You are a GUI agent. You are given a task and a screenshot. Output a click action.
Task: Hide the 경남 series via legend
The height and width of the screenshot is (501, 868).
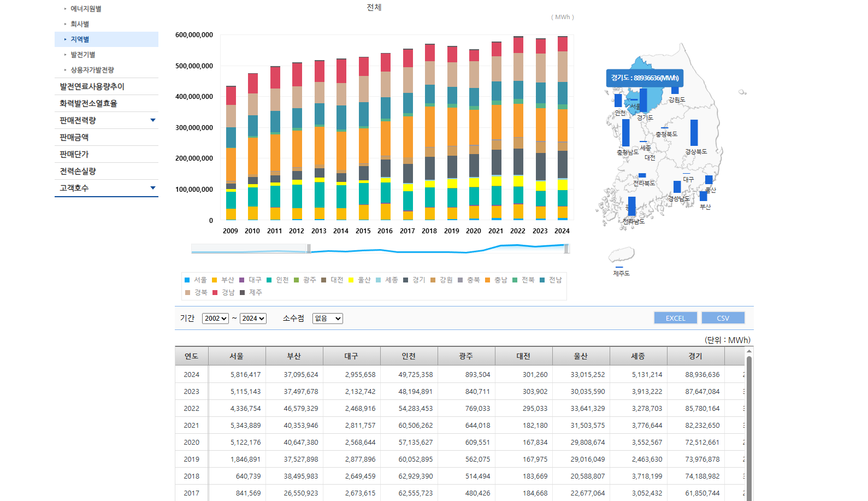(223, 292)
